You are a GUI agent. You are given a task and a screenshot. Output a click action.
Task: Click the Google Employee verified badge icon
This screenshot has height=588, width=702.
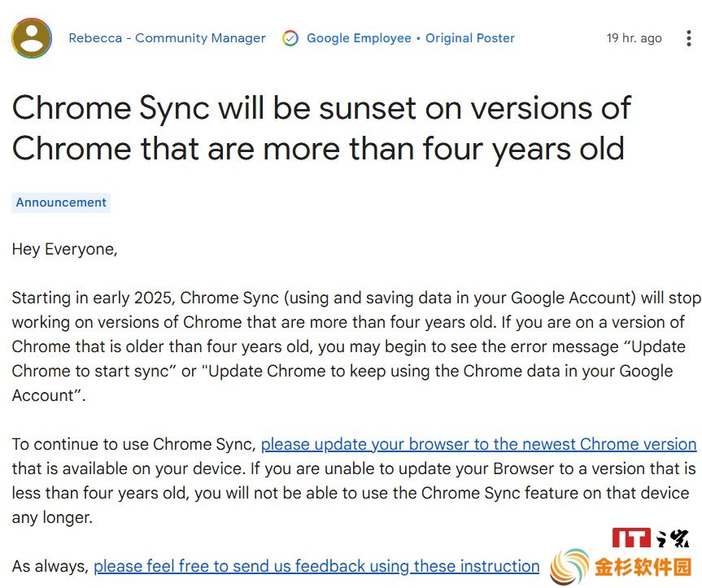290,38
